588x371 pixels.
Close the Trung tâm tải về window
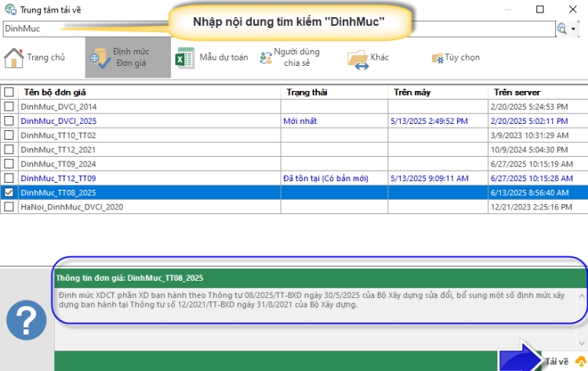[572, 9]
